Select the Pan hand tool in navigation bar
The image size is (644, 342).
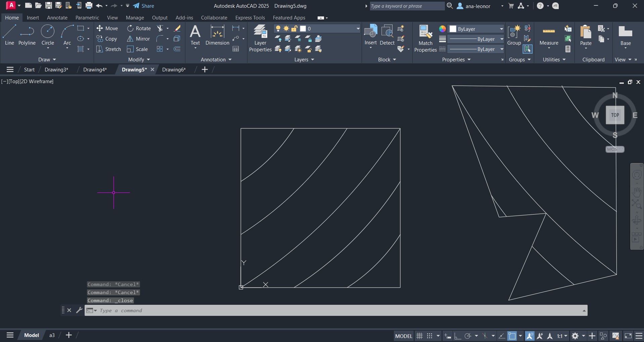[637, 192]
